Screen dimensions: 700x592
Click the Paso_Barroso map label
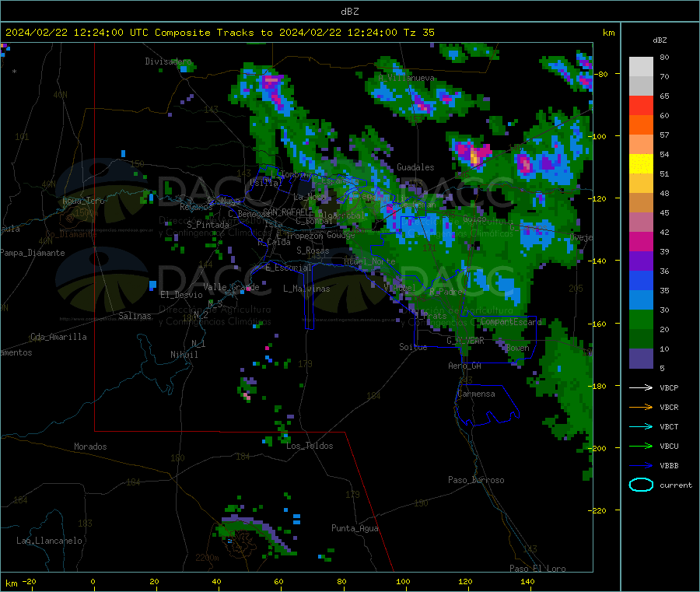[x=476, y=481]
